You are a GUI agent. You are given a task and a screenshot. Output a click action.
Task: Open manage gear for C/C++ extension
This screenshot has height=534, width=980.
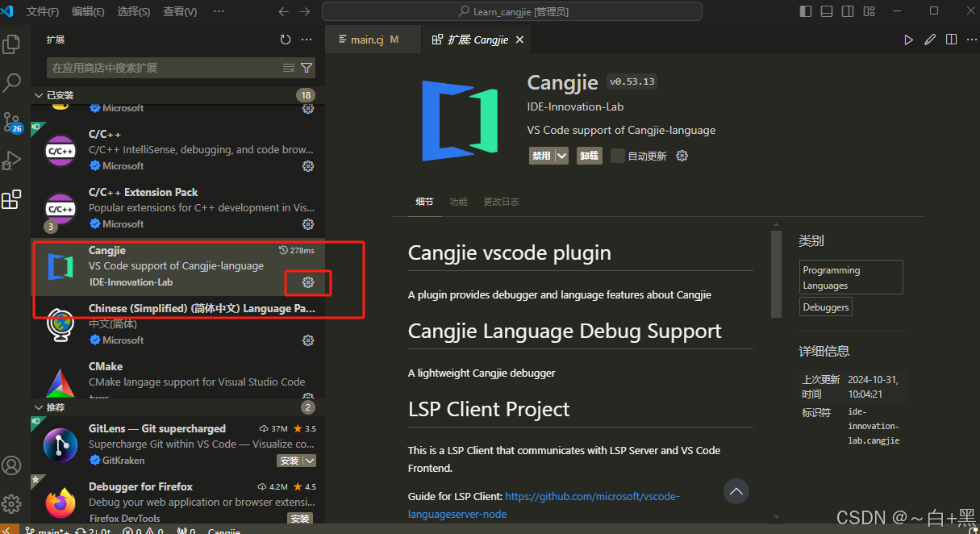pos(308,166)
